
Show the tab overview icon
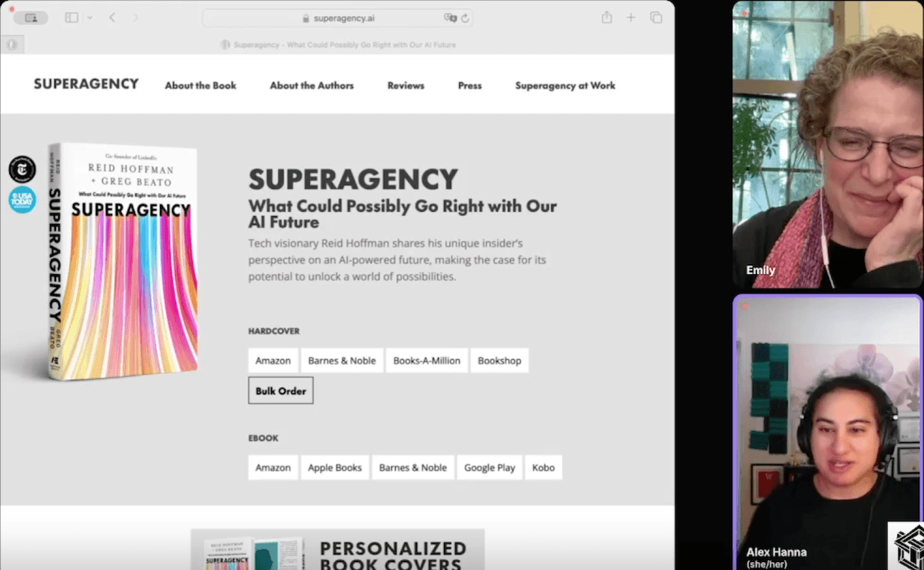[656, 18]
